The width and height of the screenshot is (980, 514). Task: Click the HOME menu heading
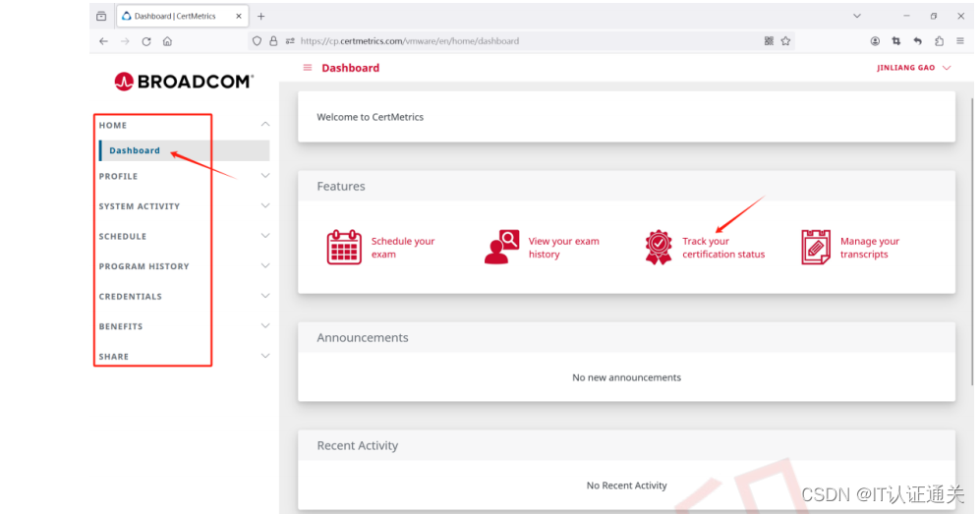click(112, 125)
